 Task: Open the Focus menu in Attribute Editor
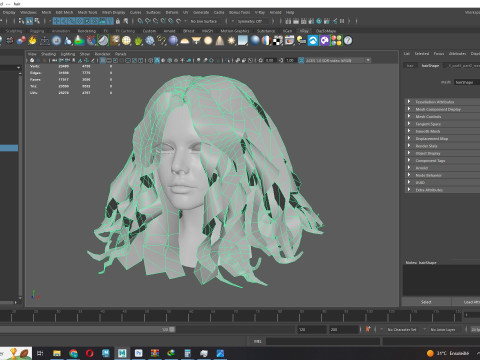pos(439,53)
